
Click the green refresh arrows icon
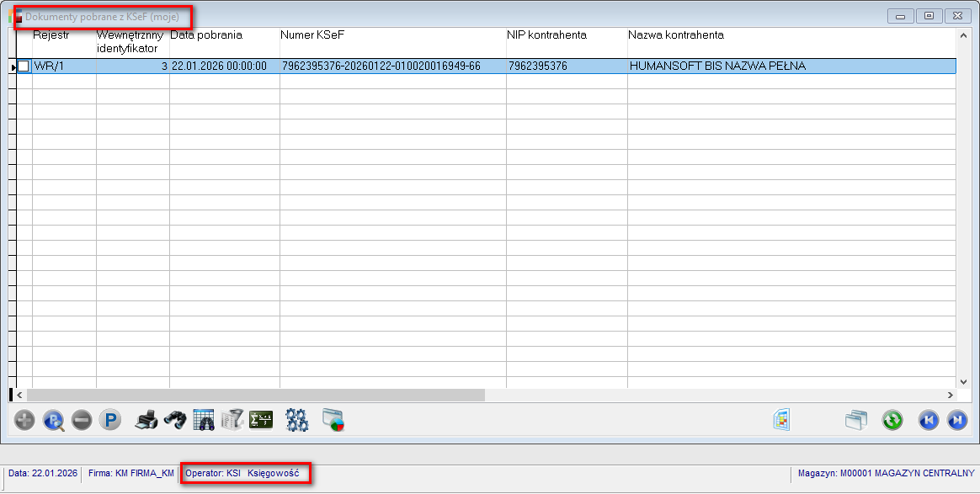892,420
